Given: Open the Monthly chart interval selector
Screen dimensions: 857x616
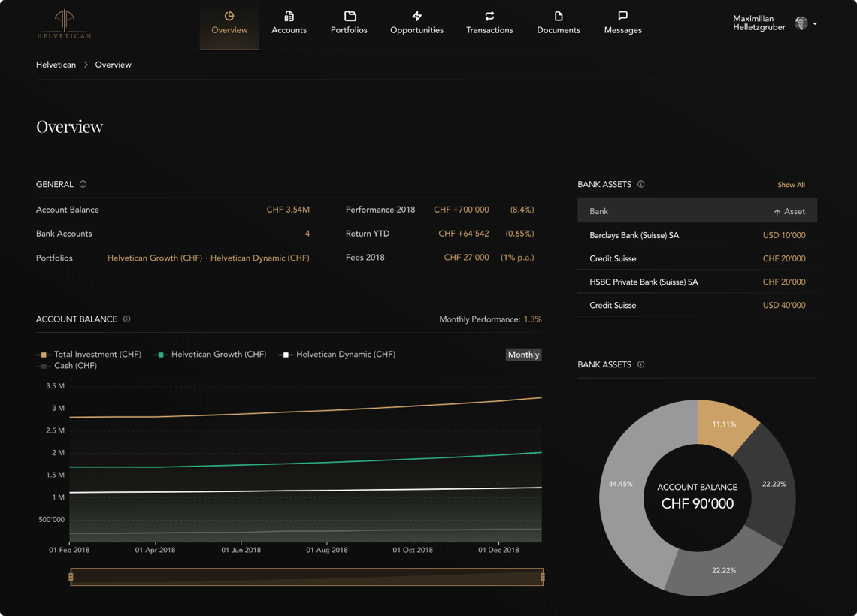Looking at the screenshot, I should coord(523,354).
